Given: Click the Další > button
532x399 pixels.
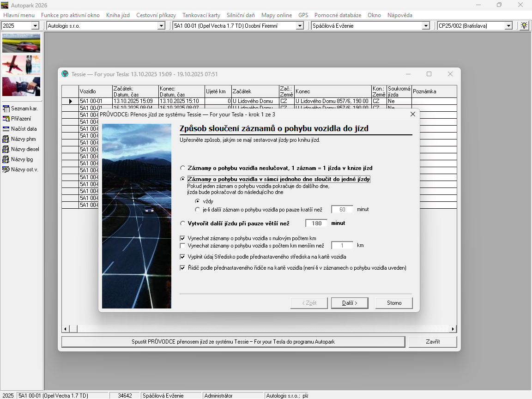Looking at the screenshot, I should [x=349, y=303].
